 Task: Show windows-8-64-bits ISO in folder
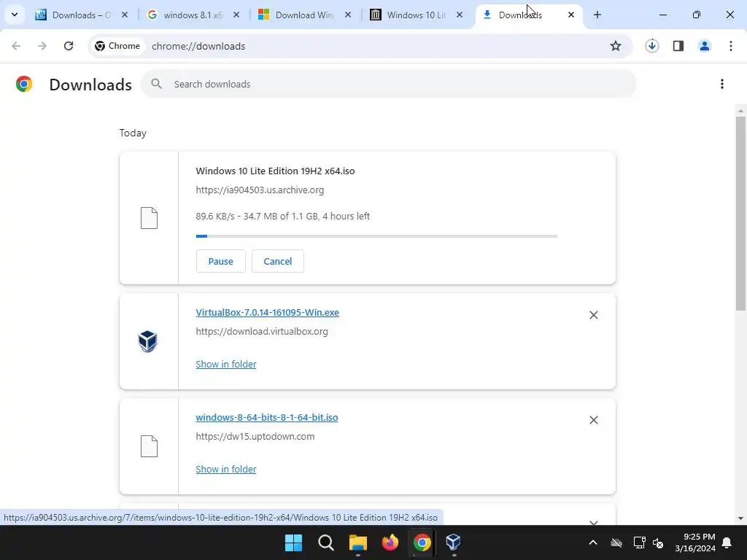(x=226, y=469)
